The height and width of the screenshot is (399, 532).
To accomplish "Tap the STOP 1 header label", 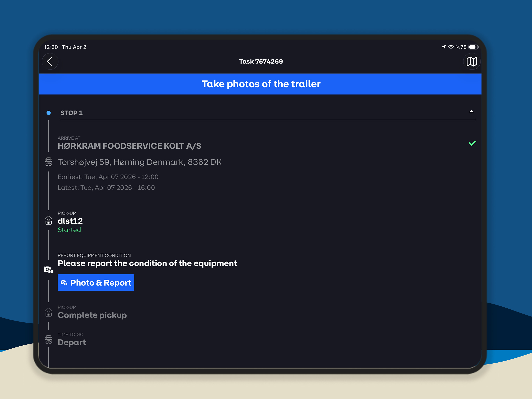I will click(x=71, y=113).
